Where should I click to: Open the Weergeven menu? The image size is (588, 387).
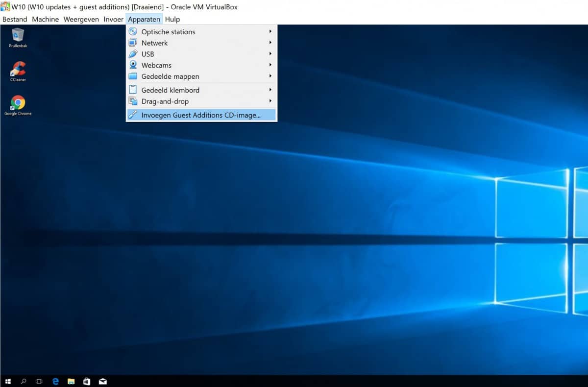81,20
